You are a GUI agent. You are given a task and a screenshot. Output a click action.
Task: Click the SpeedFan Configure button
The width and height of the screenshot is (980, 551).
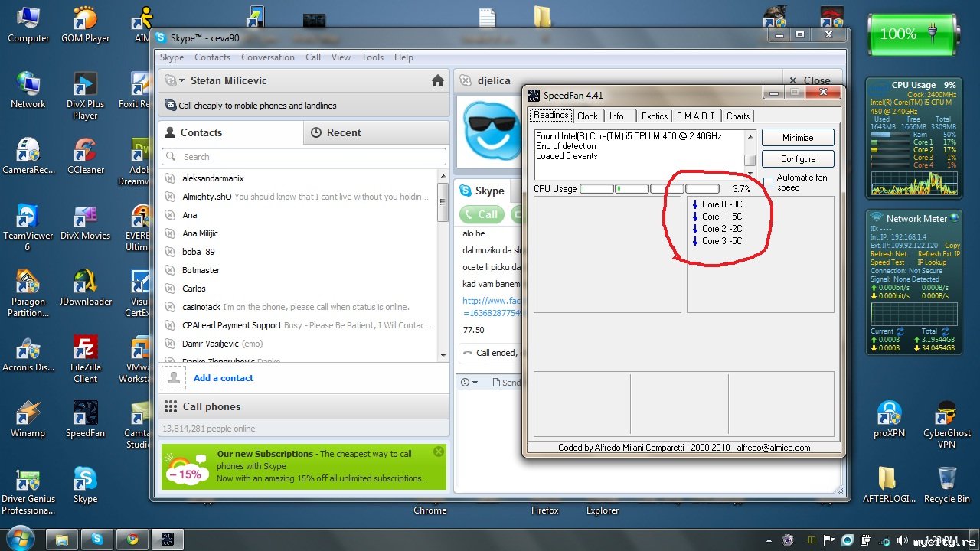798,159
